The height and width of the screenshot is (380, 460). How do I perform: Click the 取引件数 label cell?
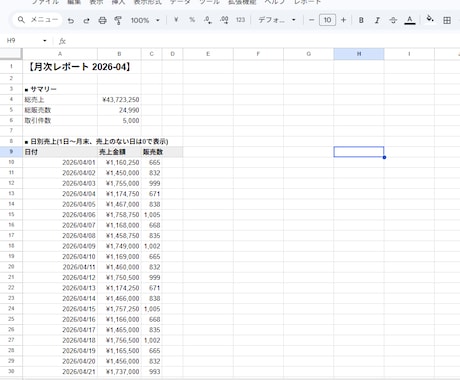[60, 120]
